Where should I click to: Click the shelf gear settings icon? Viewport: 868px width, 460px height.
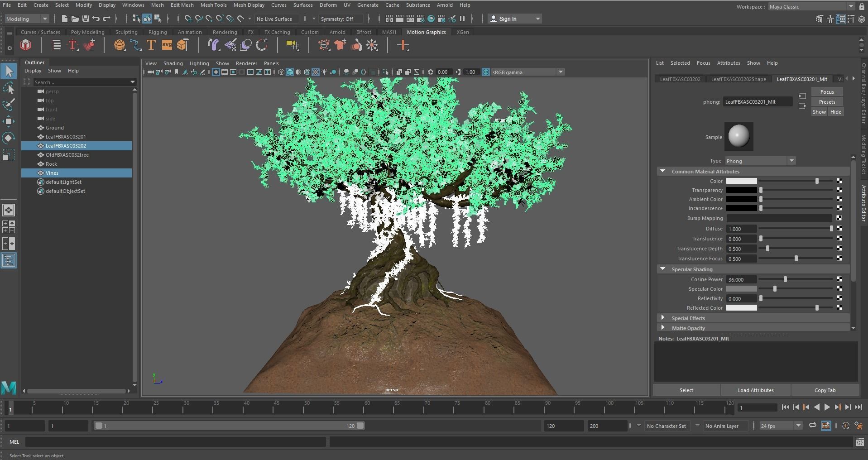tap(10, 48)
